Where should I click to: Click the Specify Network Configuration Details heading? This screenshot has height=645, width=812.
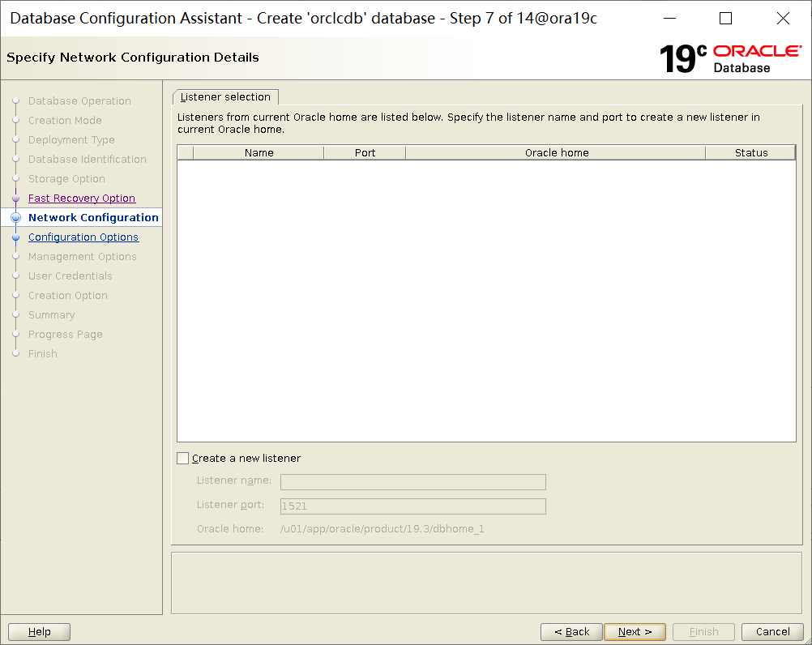pos(133,58)
